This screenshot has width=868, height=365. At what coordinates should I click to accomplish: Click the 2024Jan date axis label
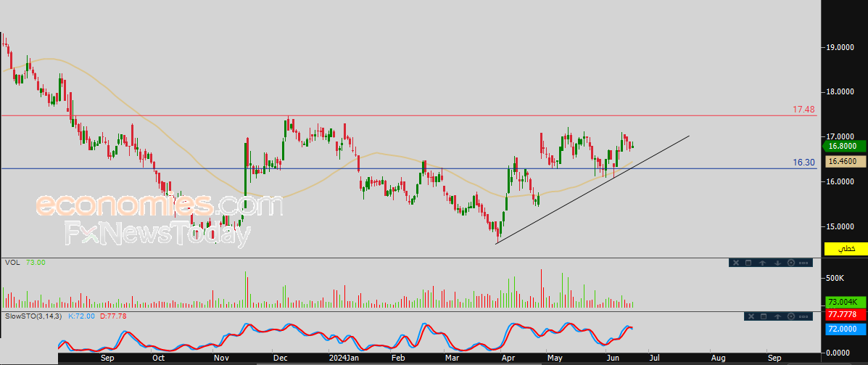(343, 358)
